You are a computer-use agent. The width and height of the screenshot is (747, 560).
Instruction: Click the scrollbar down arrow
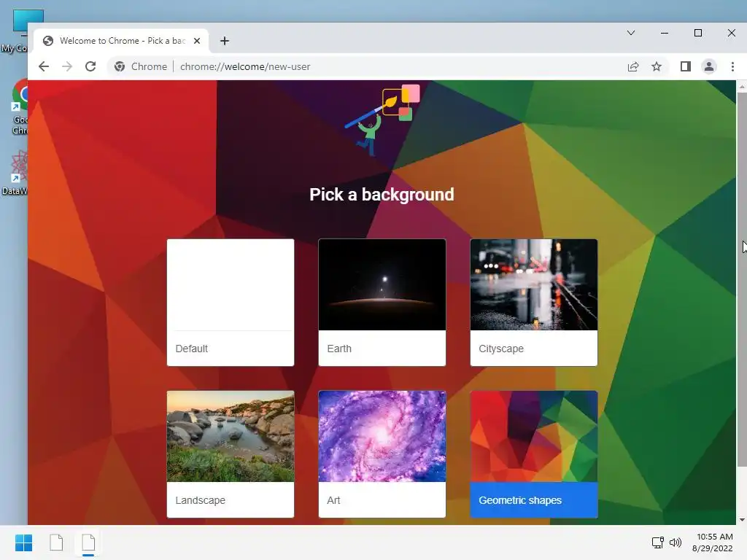tap(742, 519)
